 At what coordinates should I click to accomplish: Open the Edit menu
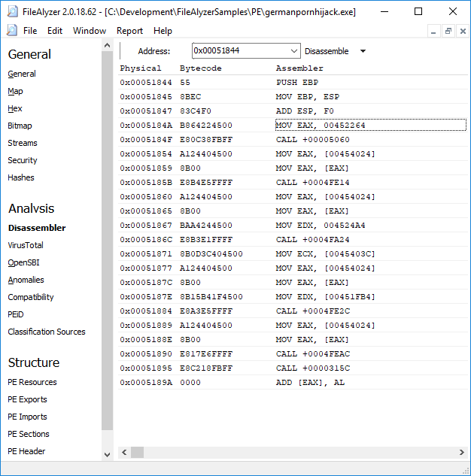point(55,31)
